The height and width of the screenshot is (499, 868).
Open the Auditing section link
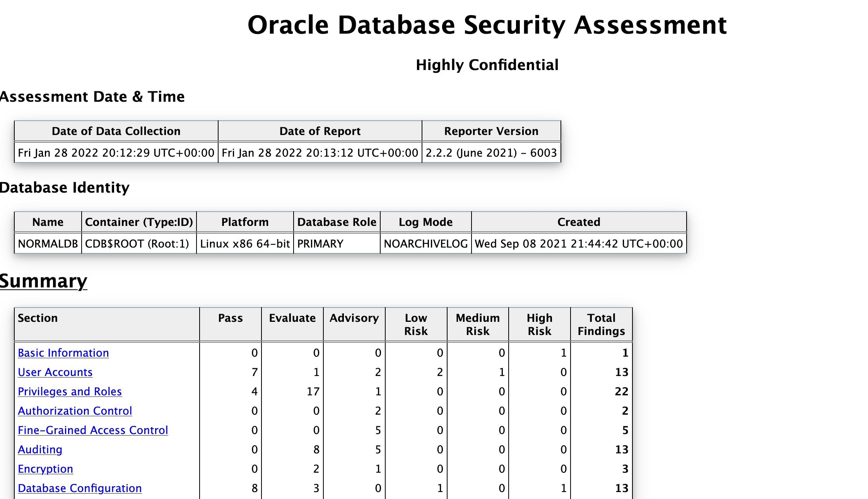pyautogui.click(x=40, y=449)
